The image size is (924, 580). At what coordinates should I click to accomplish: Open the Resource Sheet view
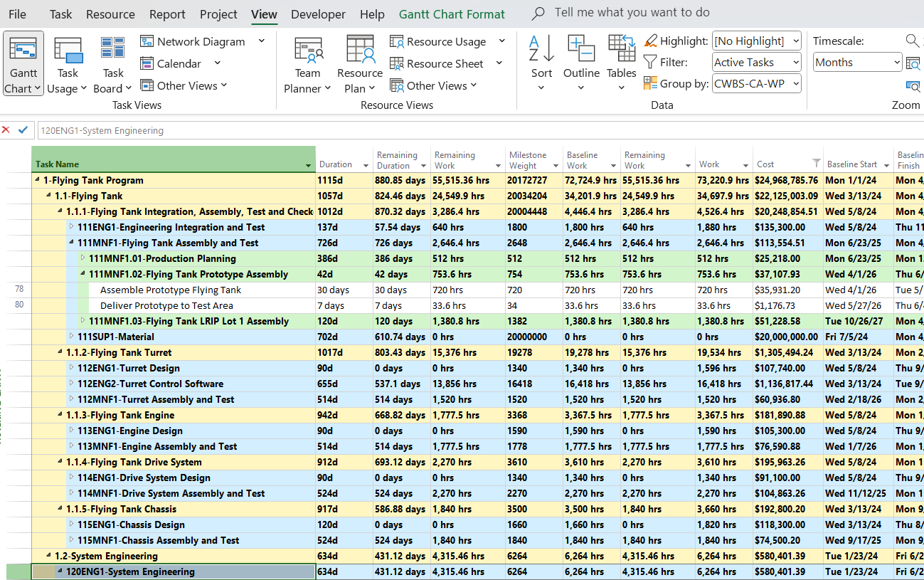pos(437,63)
